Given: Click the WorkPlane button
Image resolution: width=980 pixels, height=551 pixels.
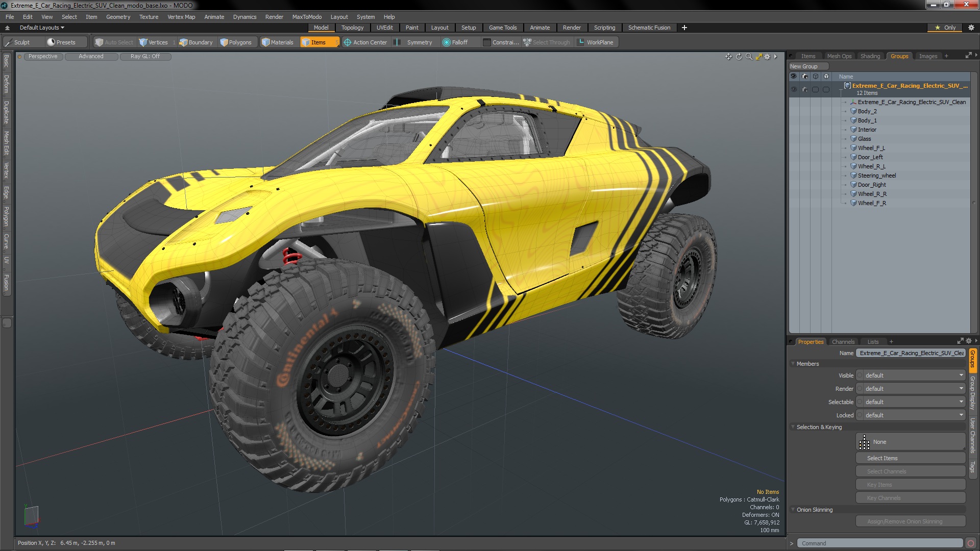Looking at the screenshot, I should point(596,42).
